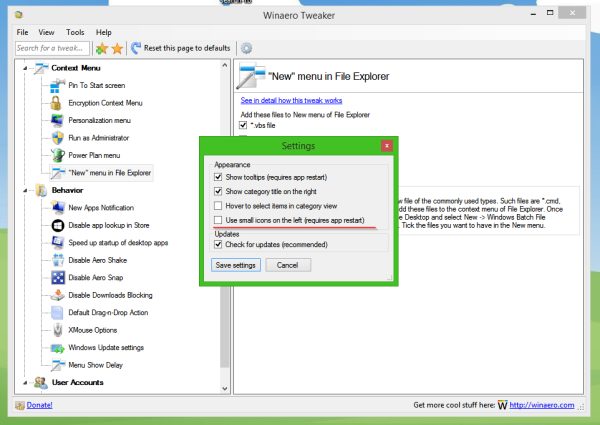Image resolution: width=600 pixels, height=425 pixels.
Task: Click the Context Menu category icon
Action: coord(41,68)
